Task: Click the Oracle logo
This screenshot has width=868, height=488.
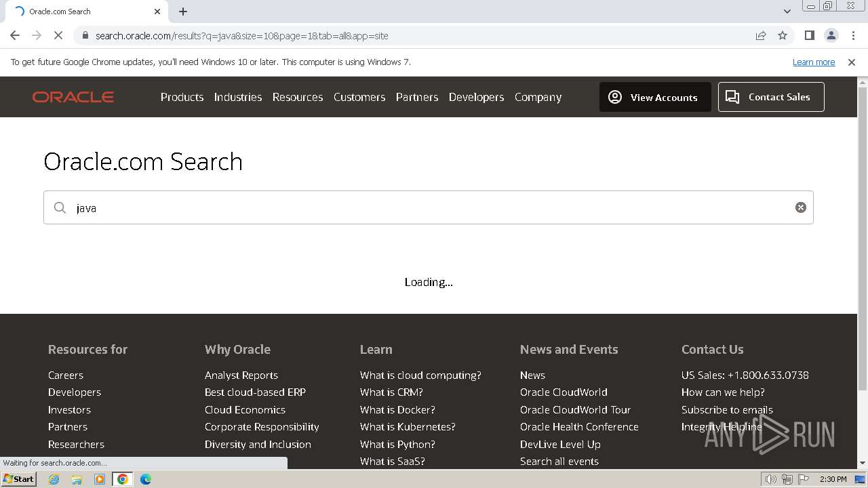Action: [73, 97]
